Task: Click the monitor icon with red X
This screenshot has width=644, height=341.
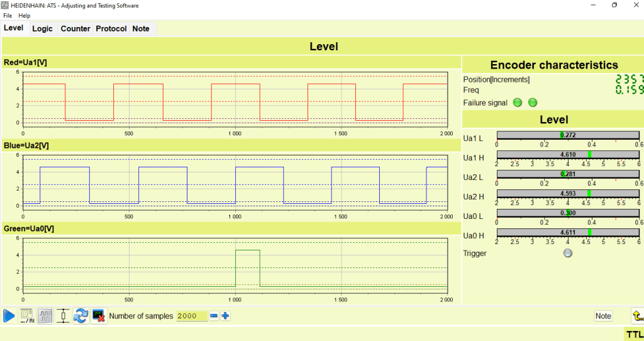Action: click(99, 316)
